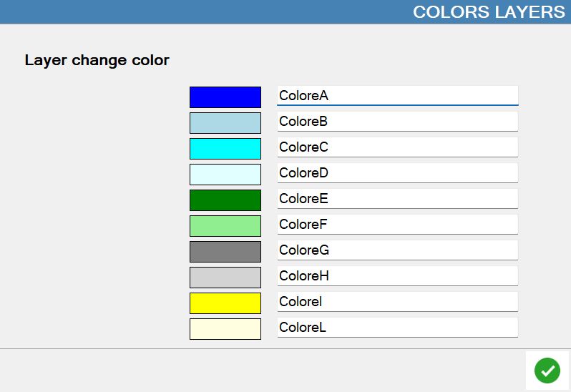
Task: Change the dark green ColoreE swatch
Action: tap(225, 200)
